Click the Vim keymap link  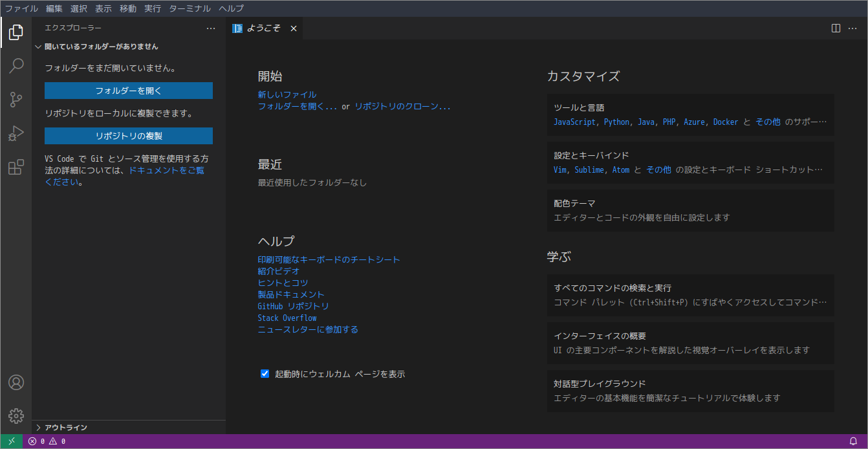click(560, 170)
